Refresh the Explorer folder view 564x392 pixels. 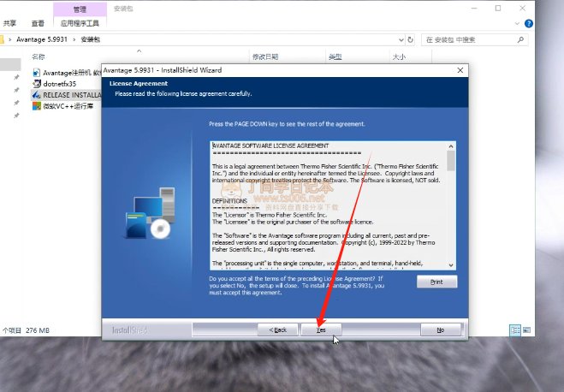(408, 39)
